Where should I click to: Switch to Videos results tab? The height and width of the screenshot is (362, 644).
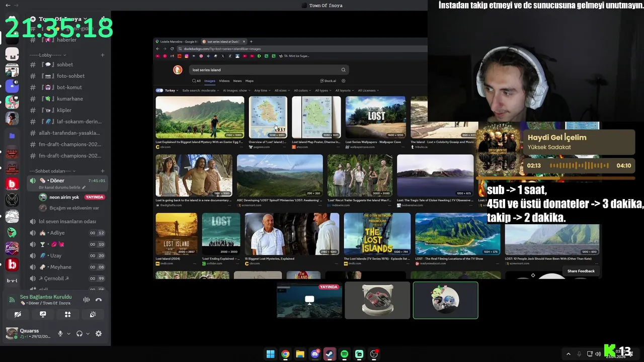pos(224,81)
